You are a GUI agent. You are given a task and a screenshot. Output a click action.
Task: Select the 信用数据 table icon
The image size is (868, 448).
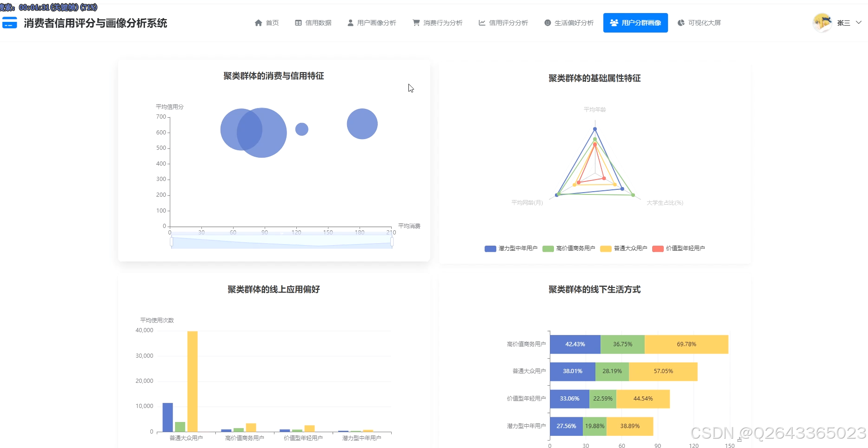point(298,22)
